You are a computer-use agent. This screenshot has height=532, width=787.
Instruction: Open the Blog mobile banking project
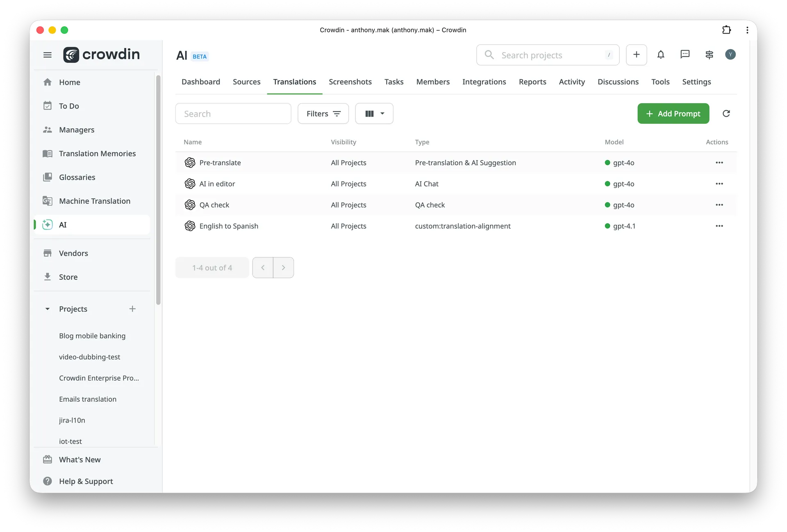[x=92, y=336]
